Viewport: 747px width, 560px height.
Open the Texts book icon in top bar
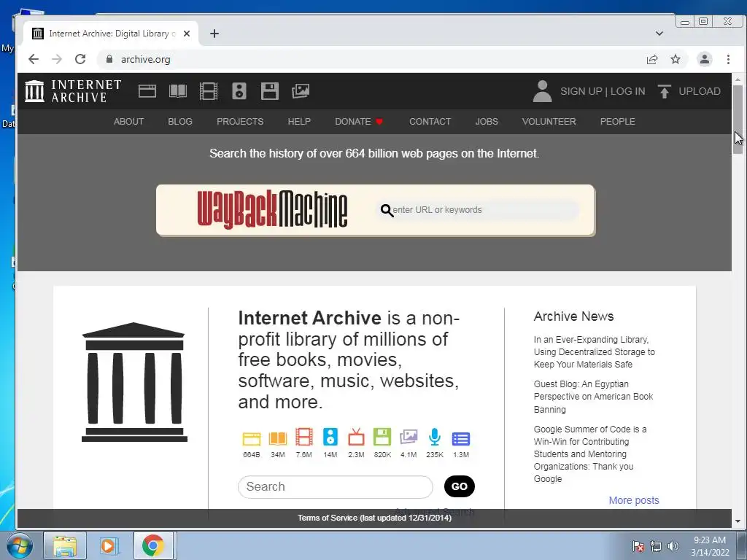click(178, 91)
